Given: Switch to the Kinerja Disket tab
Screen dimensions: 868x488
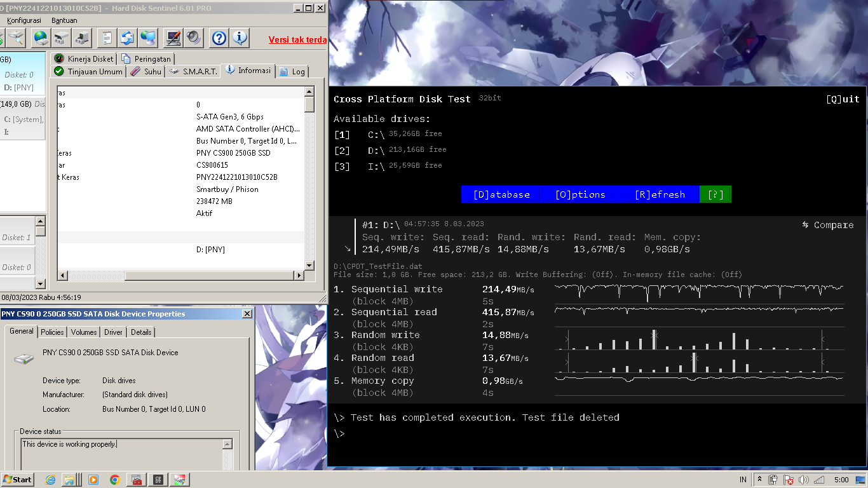Looking at the screenshot, I should pos(83,58).
